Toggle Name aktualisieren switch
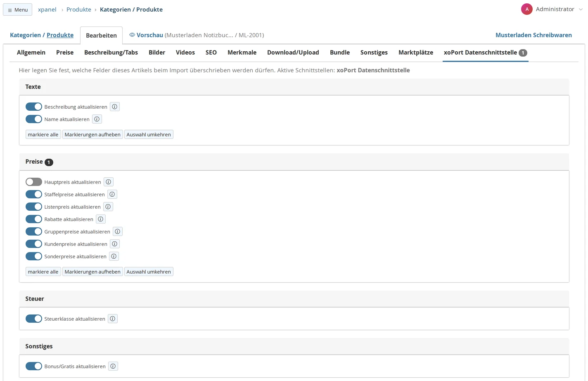Image resolution: width=588 pixels, height=381 pixels. [x=34, y=119]
